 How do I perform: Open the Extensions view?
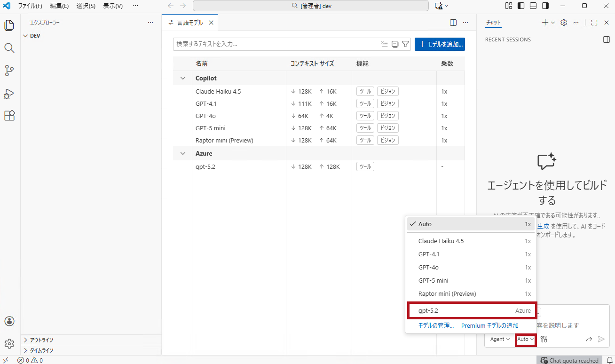(9, 115)
